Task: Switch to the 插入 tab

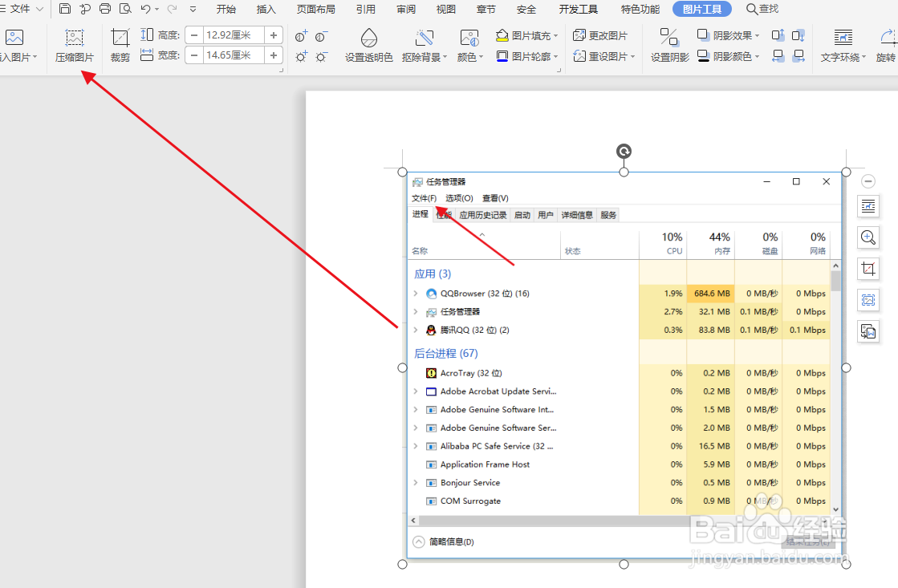Action: (x=266, y=9)
